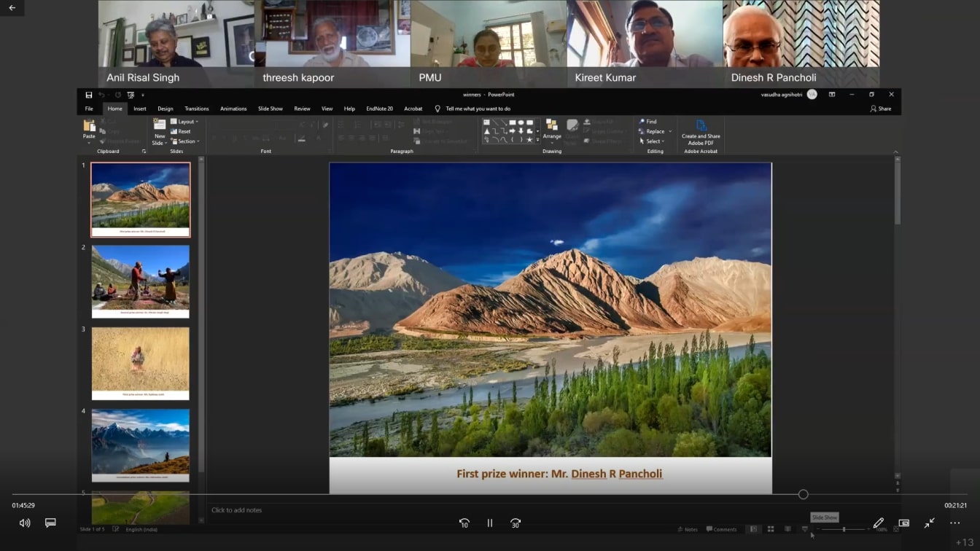Click the Share button
This screenshot has width=980, height=551.
click(880, 109)
